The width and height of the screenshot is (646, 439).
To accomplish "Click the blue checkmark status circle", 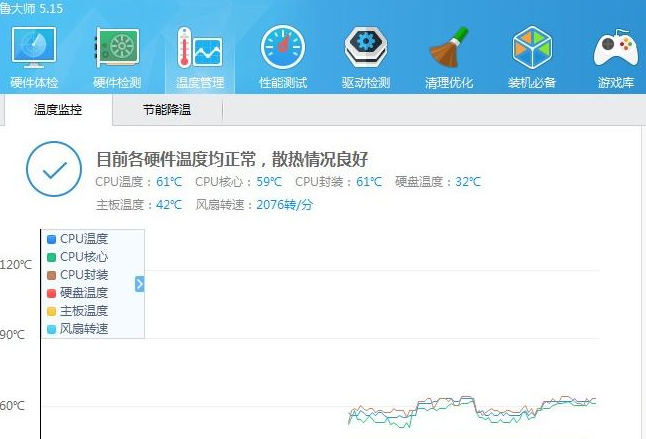I will [x=53, y=170].
